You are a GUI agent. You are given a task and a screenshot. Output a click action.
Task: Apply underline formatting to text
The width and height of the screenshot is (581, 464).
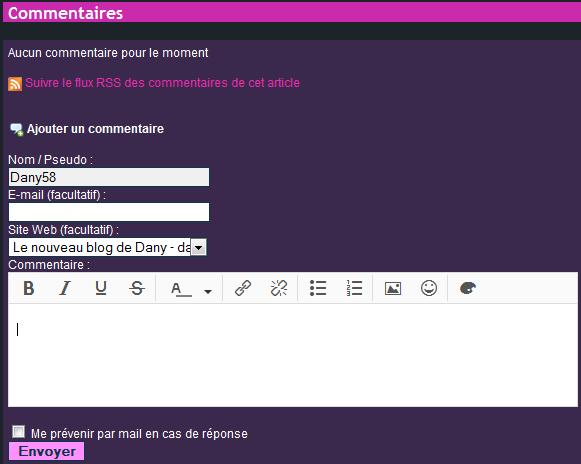pyautogui.click(x=101, y=288)
